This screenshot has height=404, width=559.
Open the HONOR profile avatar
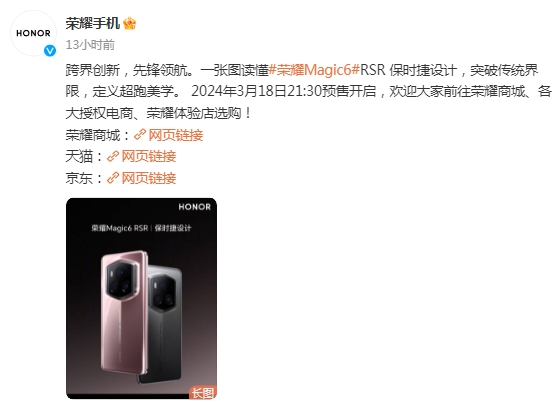pos(33,33)
